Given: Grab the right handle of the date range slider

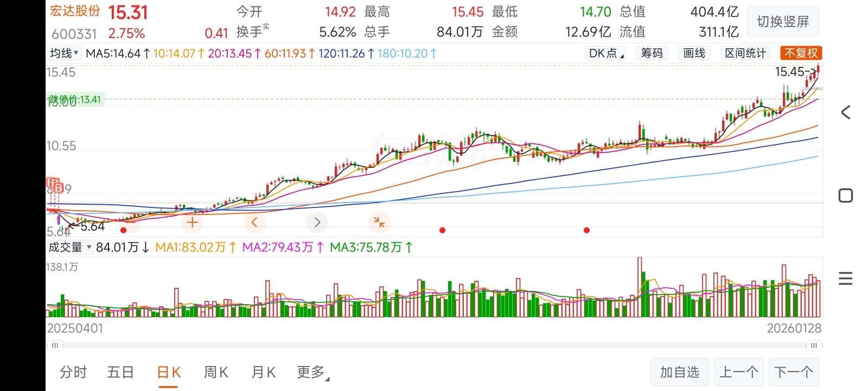Looking at the screenshot, I should [x=814, y=345].
